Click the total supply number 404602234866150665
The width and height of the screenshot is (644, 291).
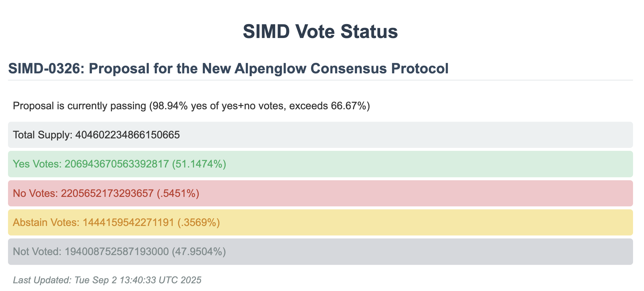pyautogui.click(x=127, y=135)
